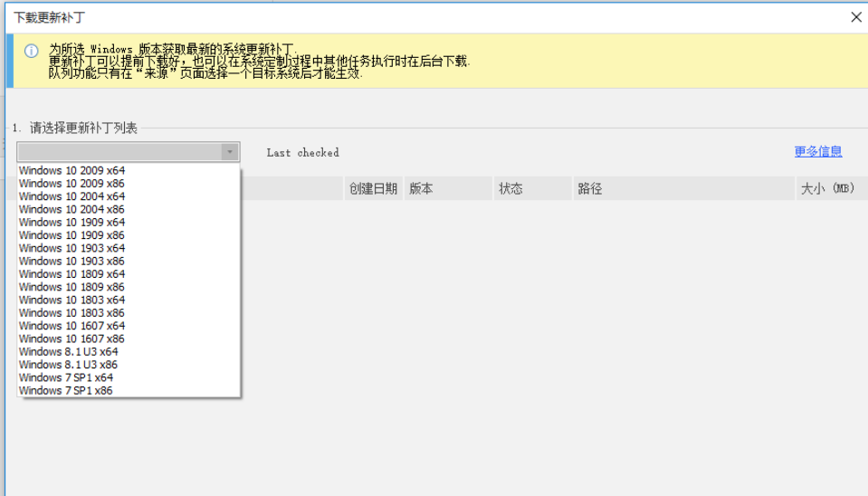Pick Windows 10 1909 x64 from dropdown
This screenshot has width=868, height=496.
tap(72, 222)
